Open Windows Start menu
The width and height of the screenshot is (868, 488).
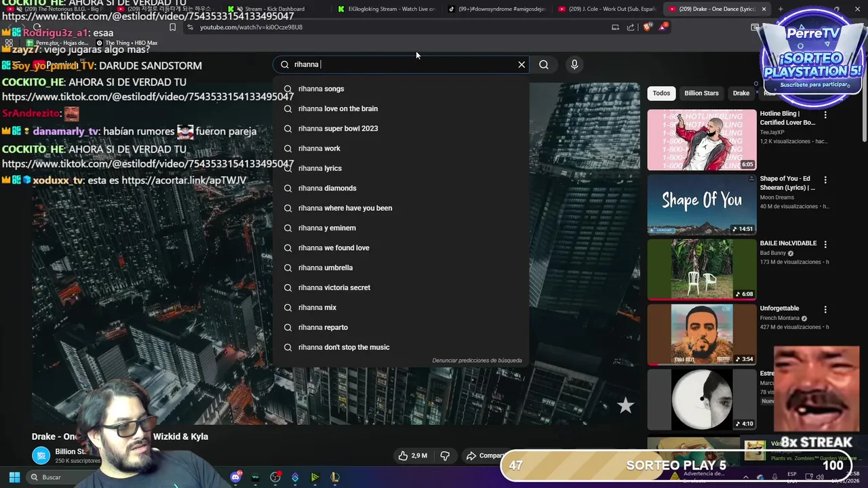14,477
